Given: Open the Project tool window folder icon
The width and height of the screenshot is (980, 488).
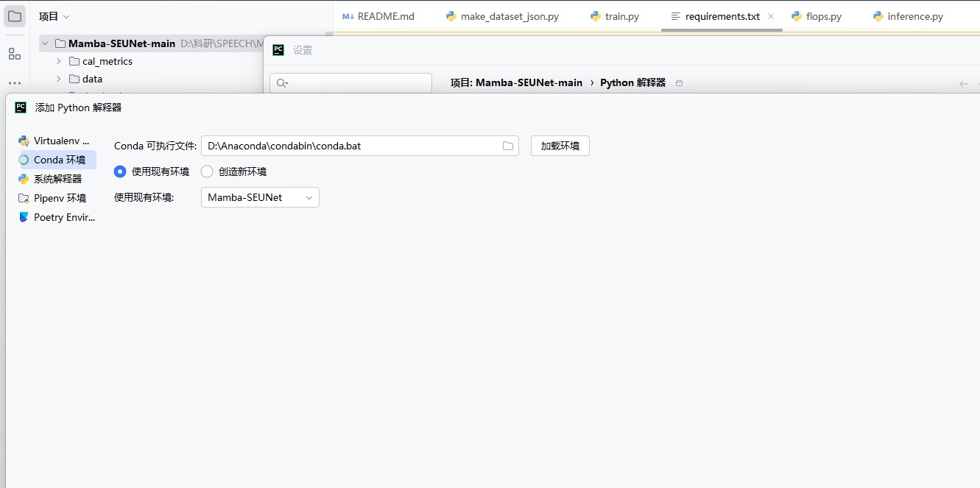Looking at the screenshot, I should [x=15, y=16].
